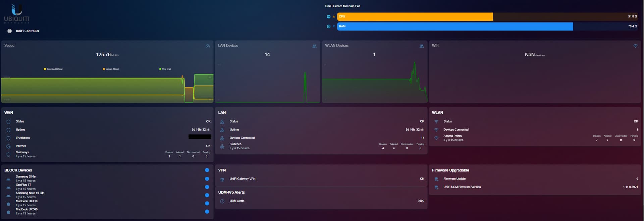
Task: Click the CPU usage bar
Action: tap(488, 16)
